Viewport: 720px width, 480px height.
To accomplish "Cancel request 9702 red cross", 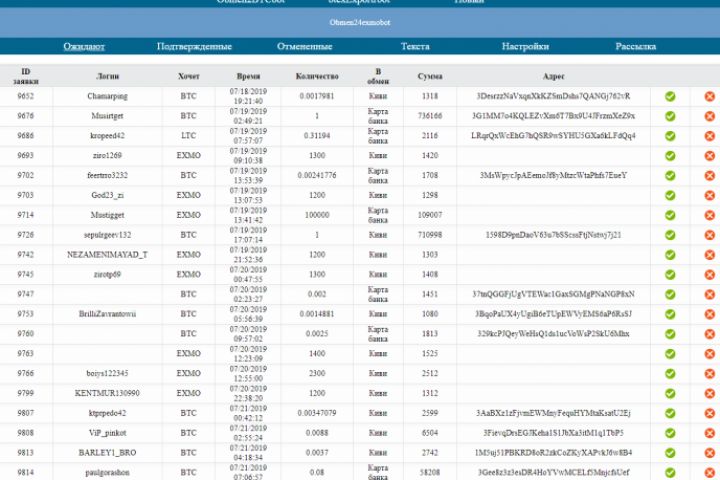I will pyautogui.click(x=709, y=175).
